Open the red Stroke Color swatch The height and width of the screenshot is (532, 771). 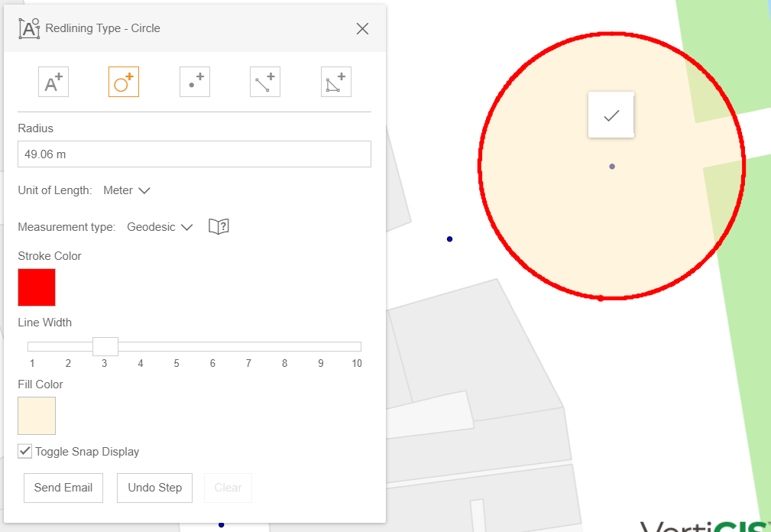click(36, 287)
